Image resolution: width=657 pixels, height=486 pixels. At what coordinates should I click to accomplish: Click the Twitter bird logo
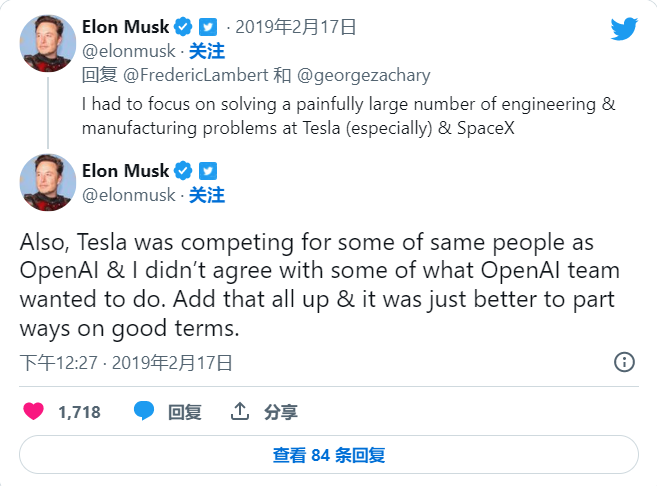(624, 29)
